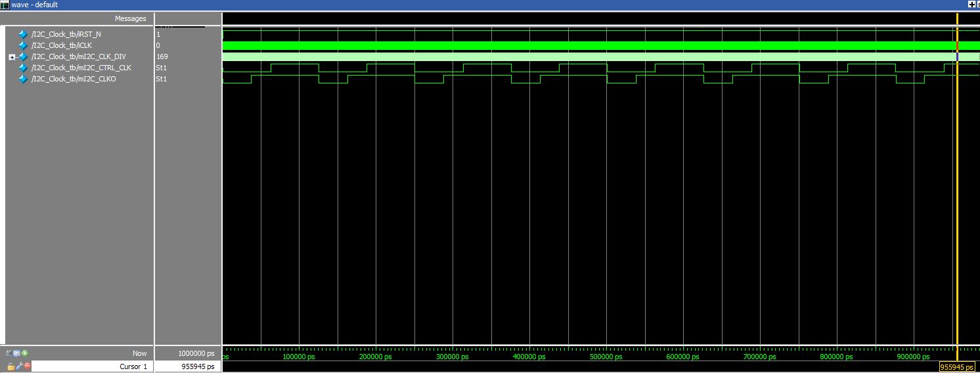Lock Cursor 1 with padlock icon
Viewport: 980px width, 373px height.
coord(11,366)
